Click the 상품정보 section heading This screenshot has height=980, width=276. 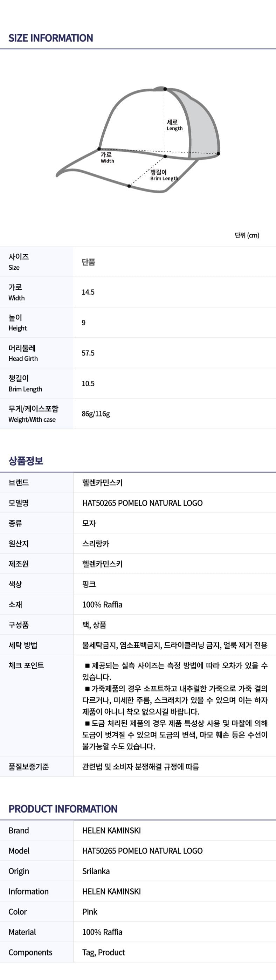(26, 461)
